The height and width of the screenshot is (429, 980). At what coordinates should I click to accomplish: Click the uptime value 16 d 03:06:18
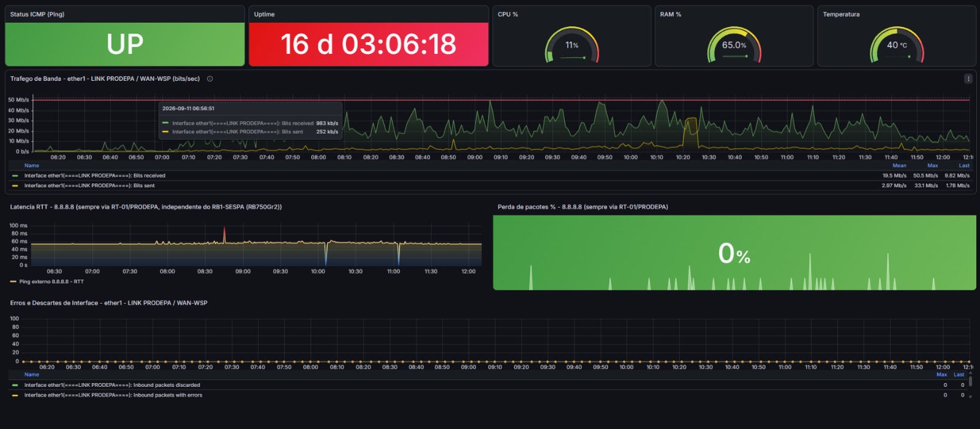[x=369, y=44]
